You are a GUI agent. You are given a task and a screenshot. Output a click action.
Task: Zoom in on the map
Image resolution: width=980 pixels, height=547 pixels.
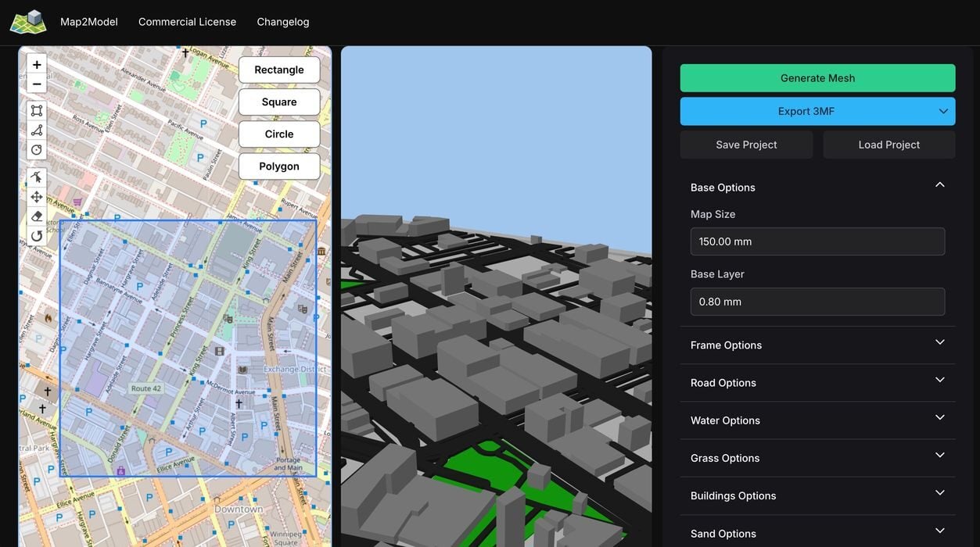[x=37, y=65]
